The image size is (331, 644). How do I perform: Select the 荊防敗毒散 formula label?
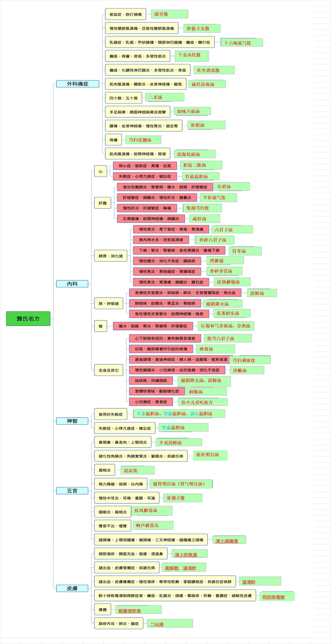[277, 596]
